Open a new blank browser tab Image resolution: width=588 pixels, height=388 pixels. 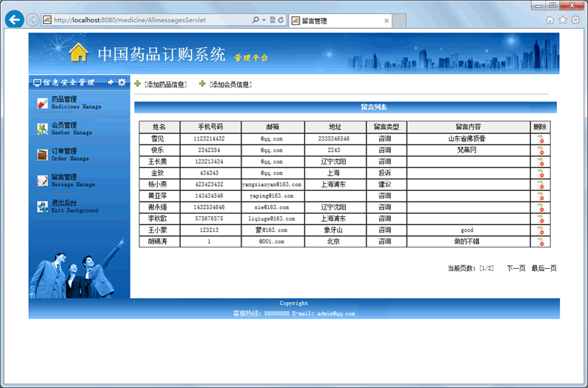click(x=399, y=21)
